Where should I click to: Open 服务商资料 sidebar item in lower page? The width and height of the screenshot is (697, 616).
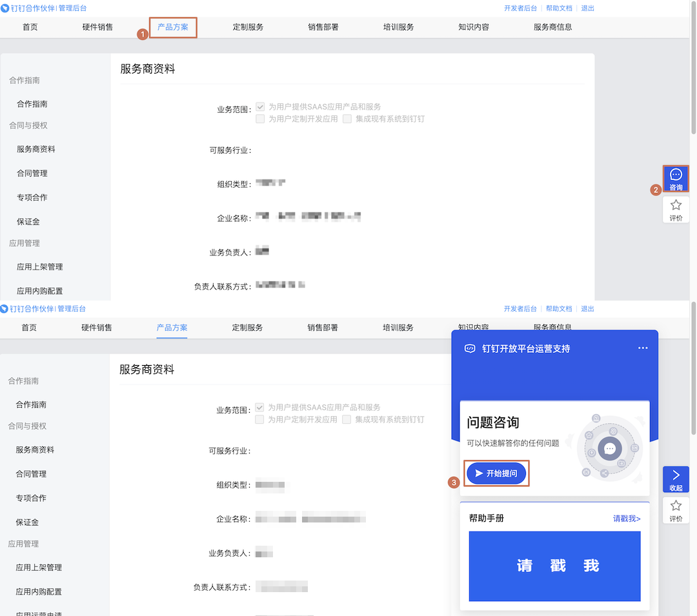(x=35, y=450)
